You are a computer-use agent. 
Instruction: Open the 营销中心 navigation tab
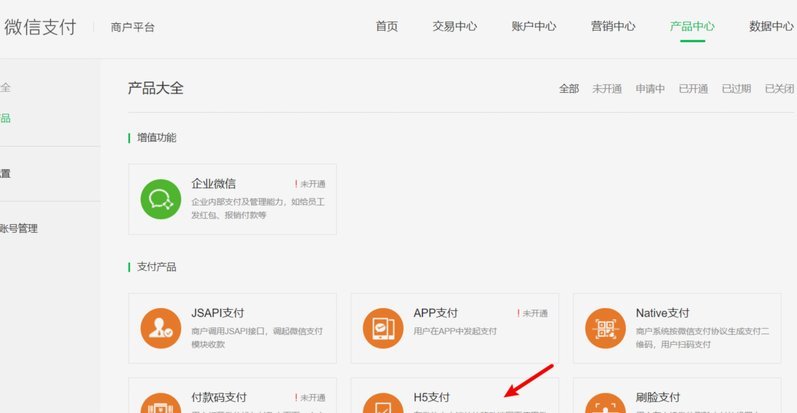point(613,26)
